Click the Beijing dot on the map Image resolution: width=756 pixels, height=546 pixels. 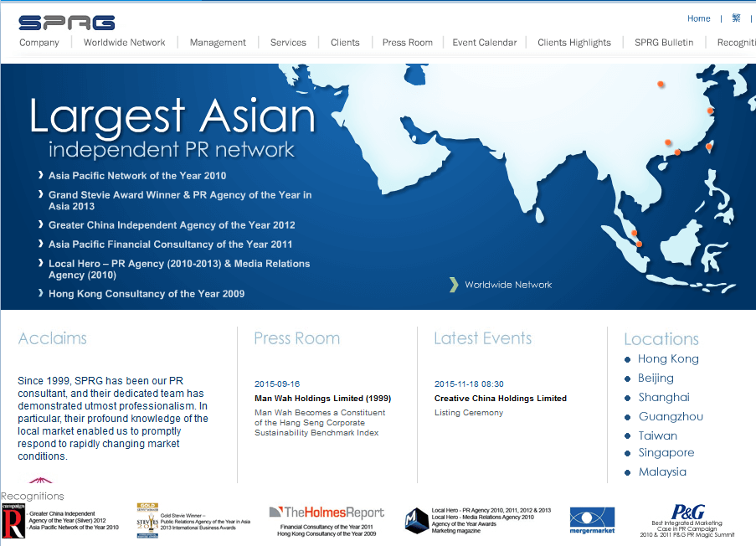point(661,85)
